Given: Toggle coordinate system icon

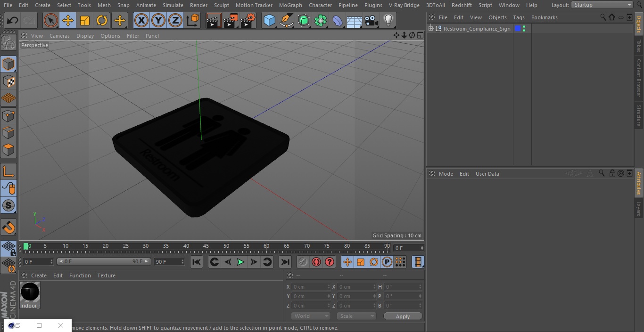Looking at the screenshot, I should tap(193, 20).
